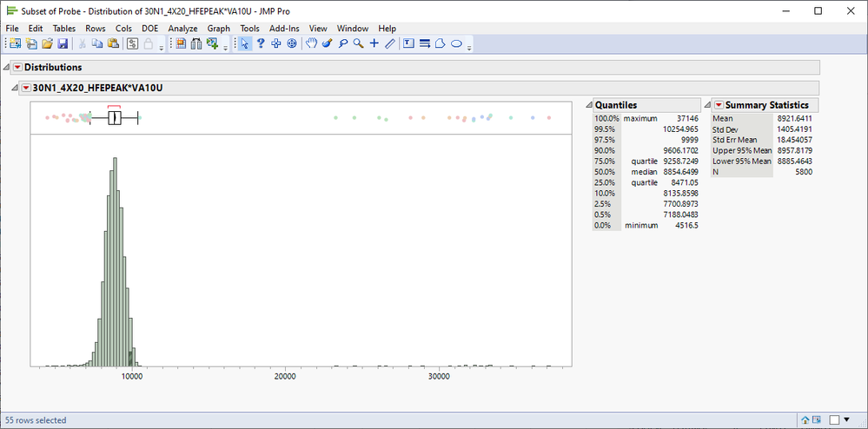Click the Help question mark tool
868x429 pixels.
click(261, 43)
